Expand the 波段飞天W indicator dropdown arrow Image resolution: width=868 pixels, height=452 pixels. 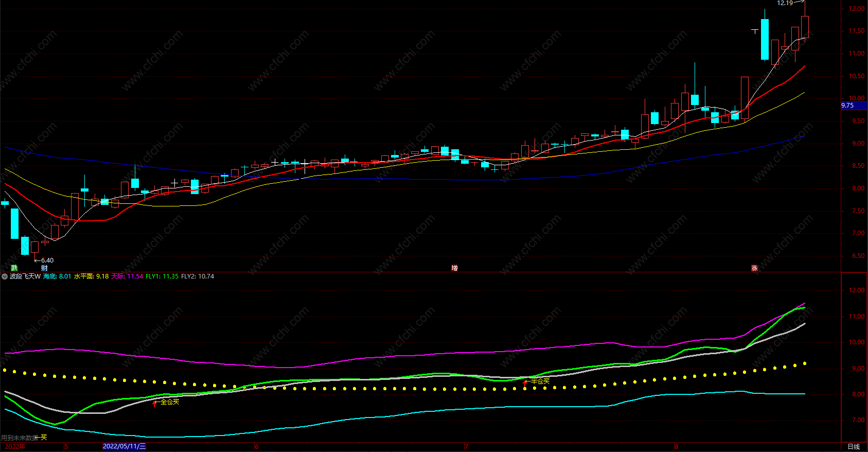(x=5, y=276)
